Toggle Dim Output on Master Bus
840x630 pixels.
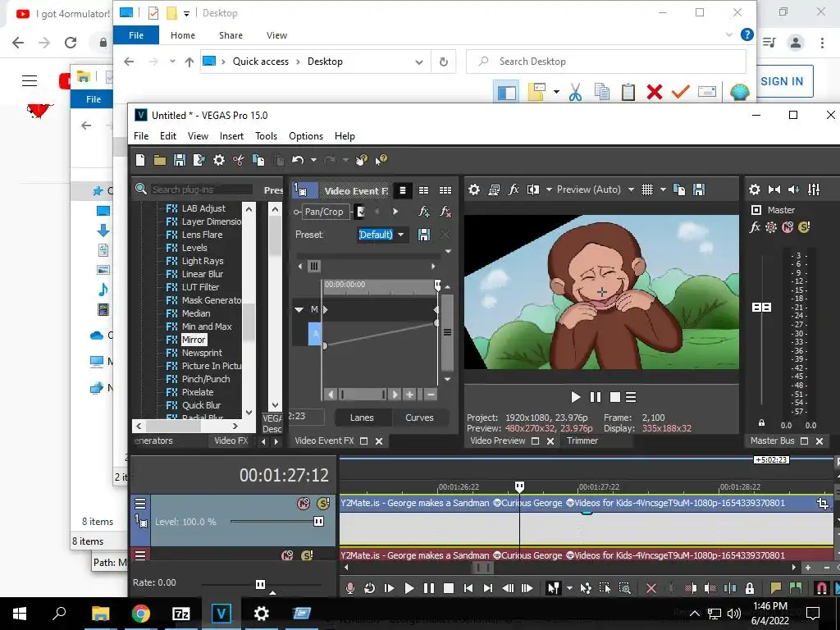pos(794,189)
